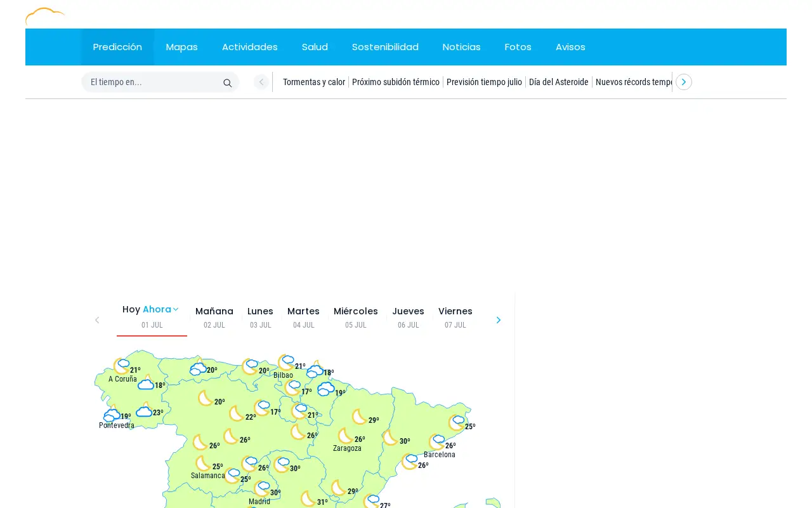Show more news topics with right arrow
812x508 pixels.
683,82
